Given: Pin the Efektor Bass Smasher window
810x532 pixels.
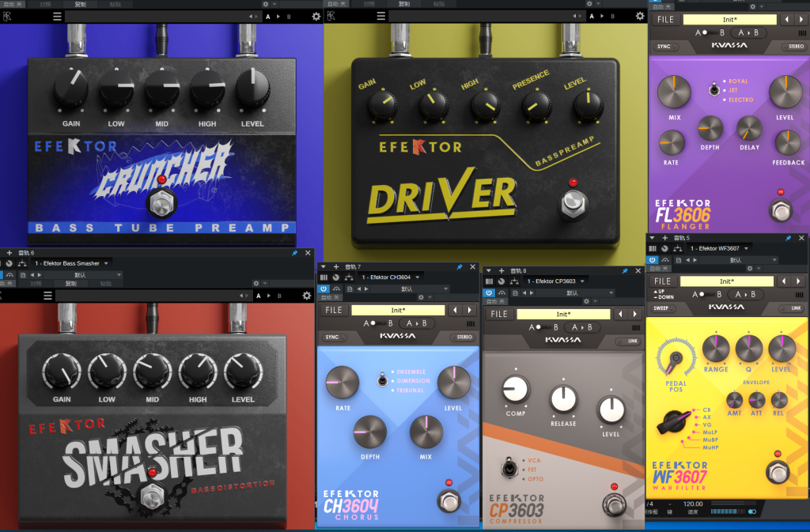Looking at the screenshot, I should click(294, 253).
